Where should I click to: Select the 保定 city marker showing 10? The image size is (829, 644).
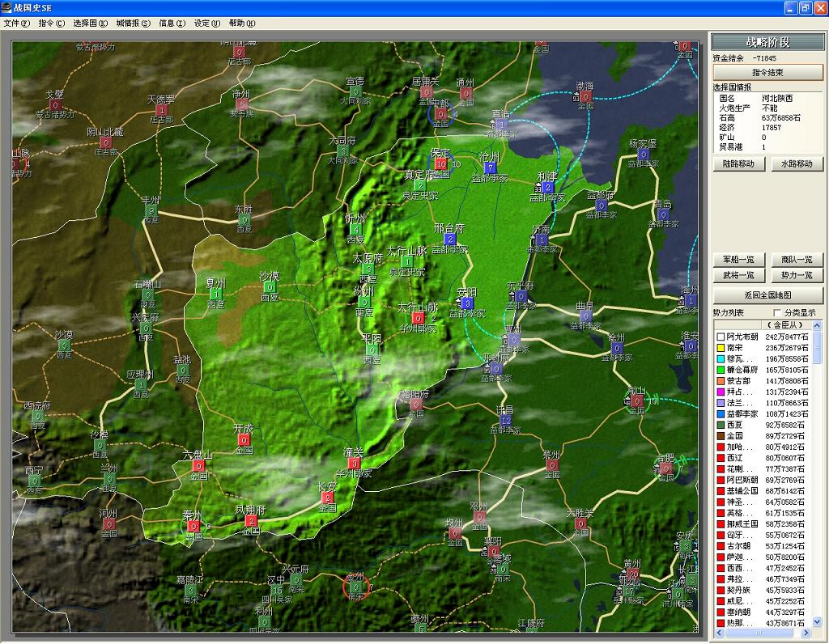tap(440, 163)
